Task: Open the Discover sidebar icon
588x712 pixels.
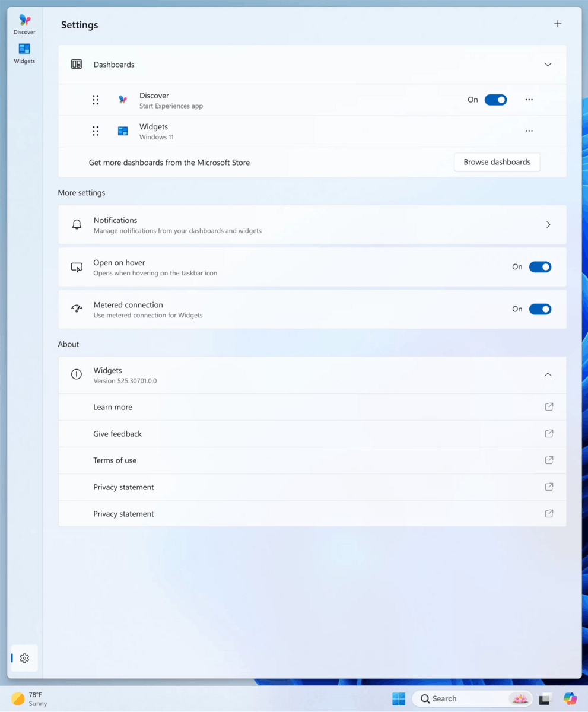Action: (x=24, y=24)
